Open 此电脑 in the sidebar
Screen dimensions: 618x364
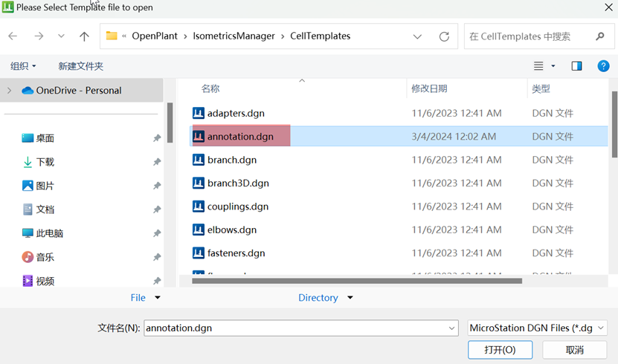pos(50,233)
